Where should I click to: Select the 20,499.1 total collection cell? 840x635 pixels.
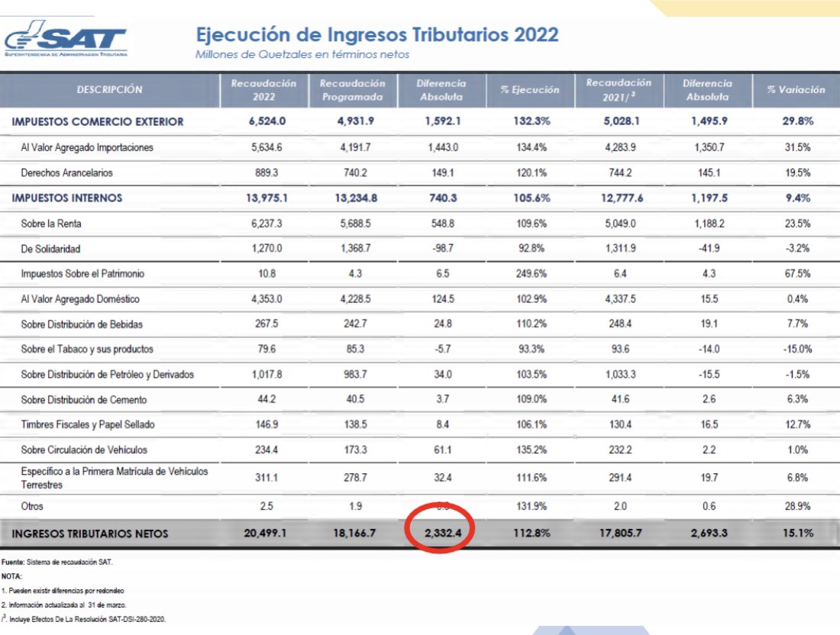[x=264, y=533]
